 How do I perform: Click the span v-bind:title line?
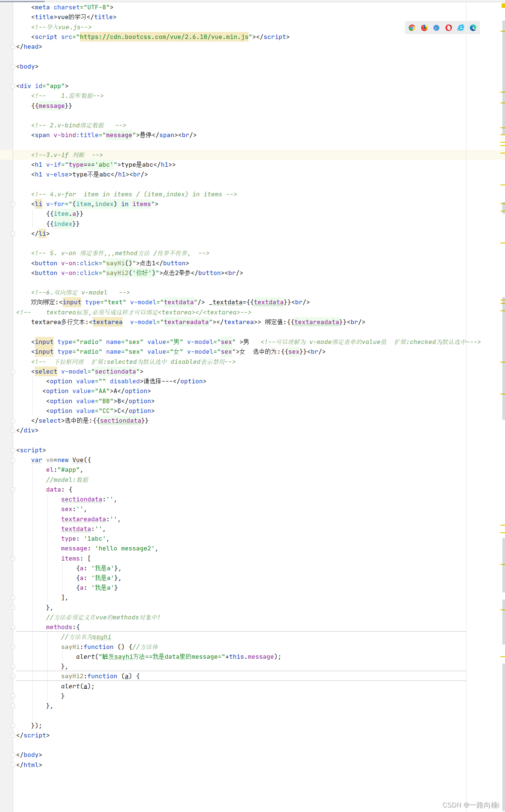(x=114, y=135)
